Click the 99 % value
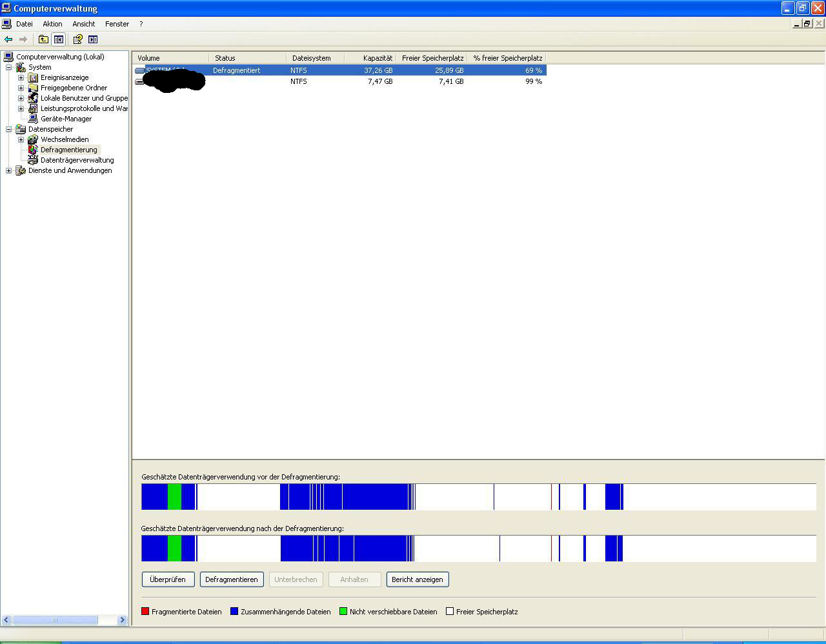This screenshot has width=826, height=644. click(534, 81)
